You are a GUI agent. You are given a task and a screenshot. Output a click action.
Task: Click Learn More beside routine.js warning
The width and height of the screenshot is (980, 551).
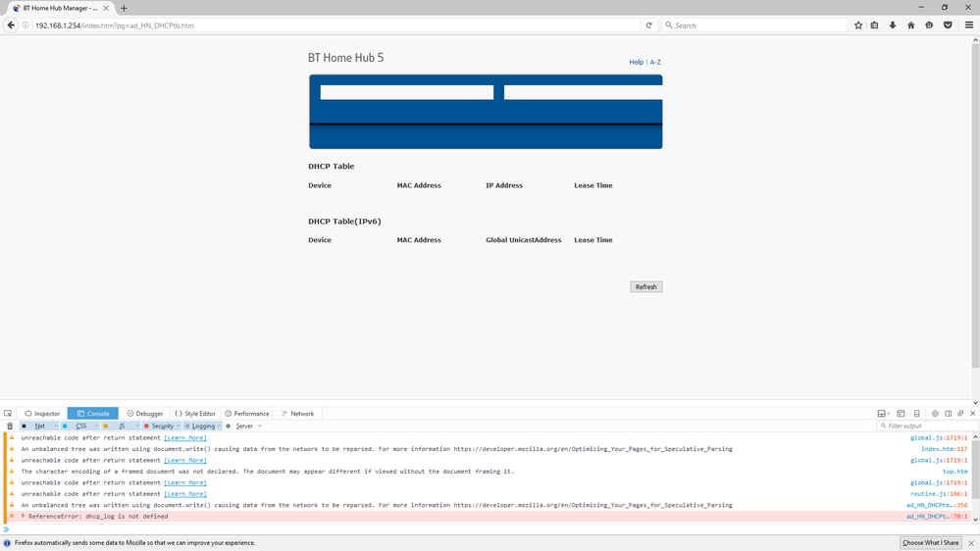tap(185, 494)
